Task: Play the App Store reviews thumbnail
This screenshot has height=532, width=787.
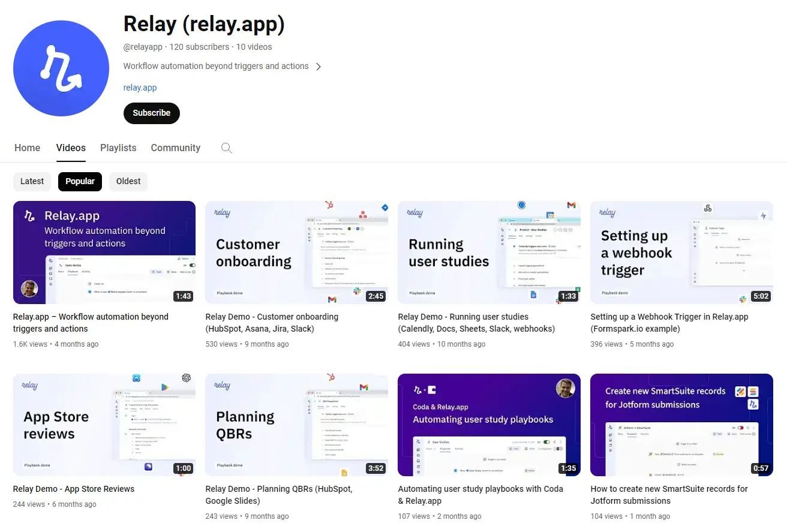Action: pos(104,425)
